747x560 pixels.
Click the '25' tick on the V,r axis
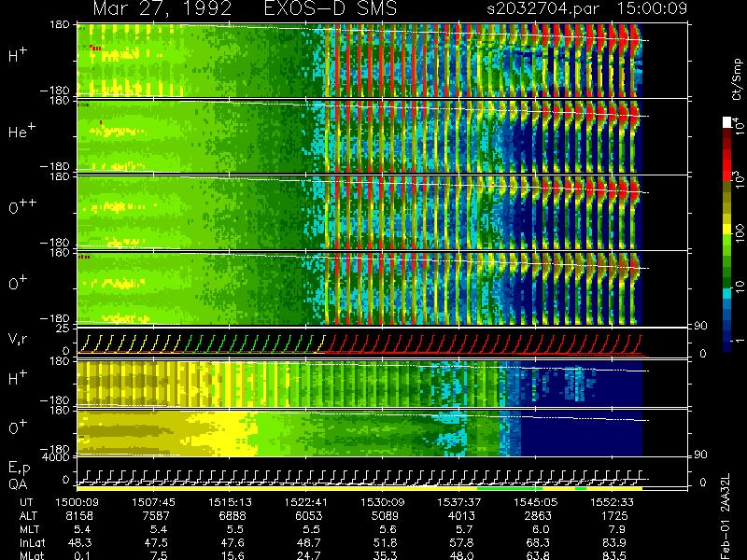[63, 329]
